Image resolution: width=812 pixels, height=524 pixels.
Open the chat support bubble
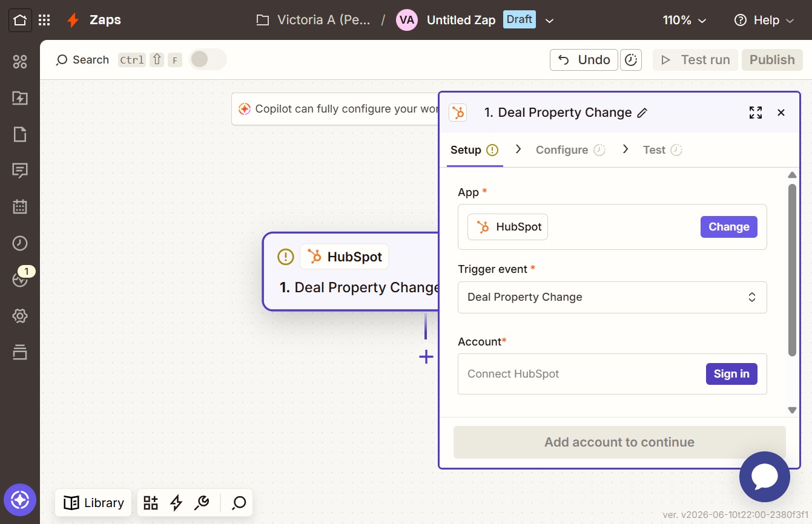(765, 477)
